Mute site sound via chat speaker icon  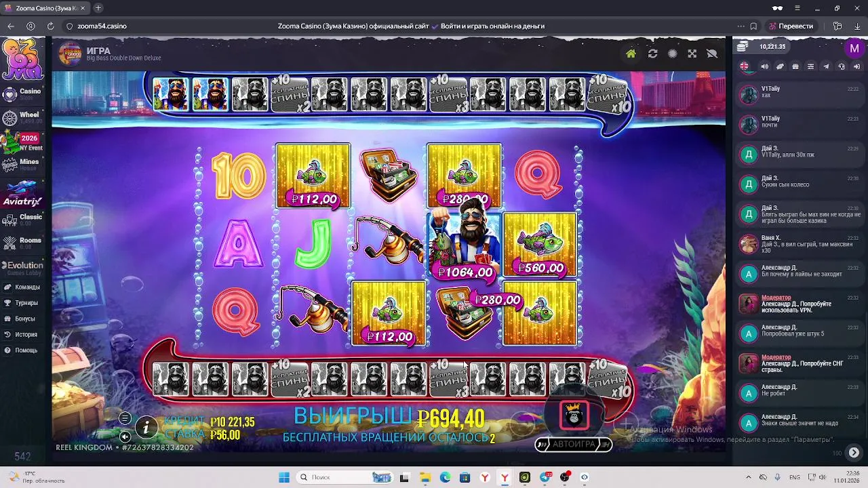[764, 66]
